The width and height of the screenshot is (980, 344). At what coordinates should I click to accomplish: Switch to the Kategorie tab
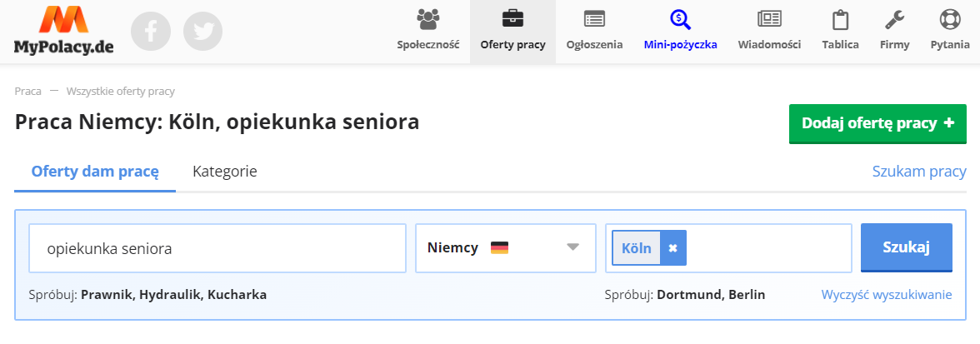click(224, 172)
